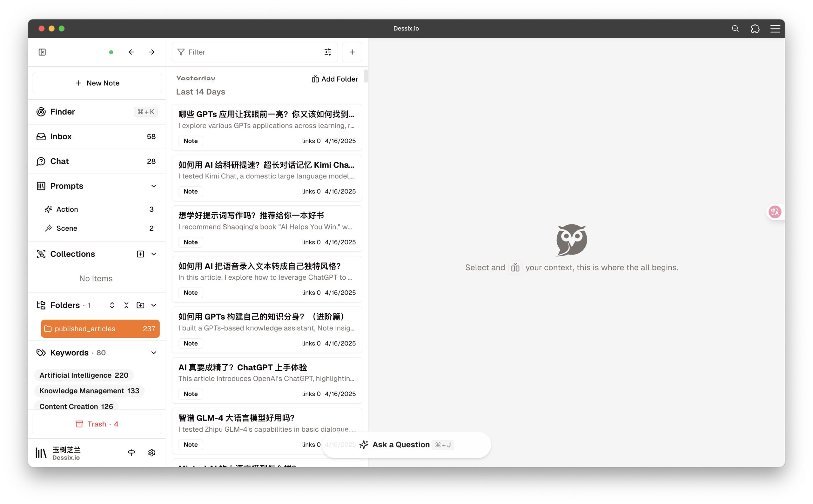Go back with the left arrow
Screen dimensions: 813x504
(131, 52)
